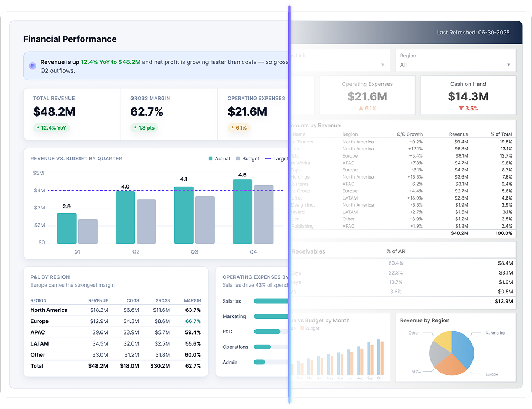Click the $8.4M receivables amount
This screenshot has width=532, height=409.
[505, 263]
